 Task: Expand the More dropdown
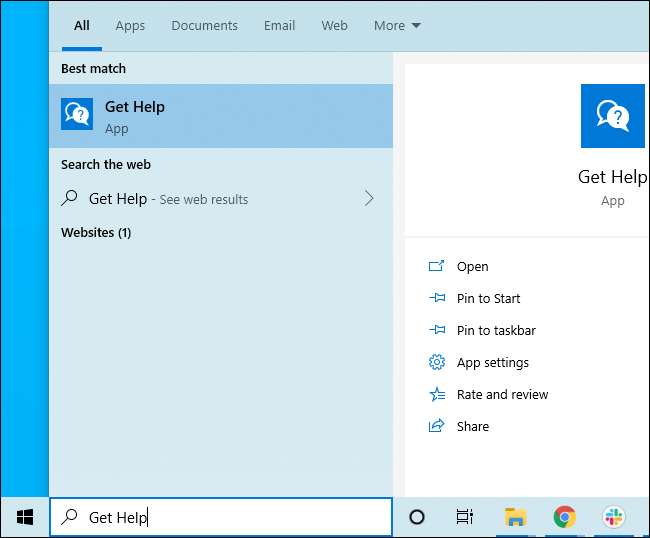tap(397, 26)
